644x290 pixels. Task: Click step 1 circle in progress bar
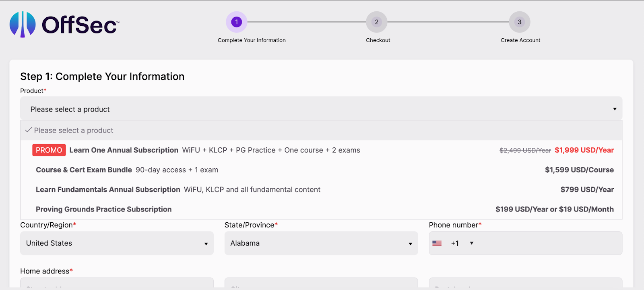[x=236, y=22]
